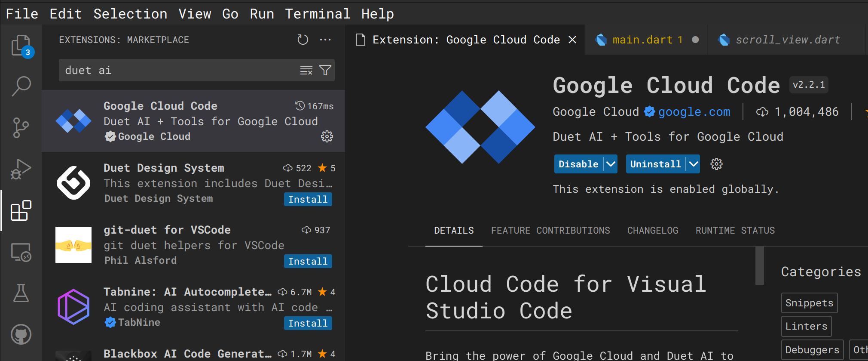Switch to the CHANGELOG tab
Screen dimensions: 868x361
pyautogui.click(x=653, y=231)
